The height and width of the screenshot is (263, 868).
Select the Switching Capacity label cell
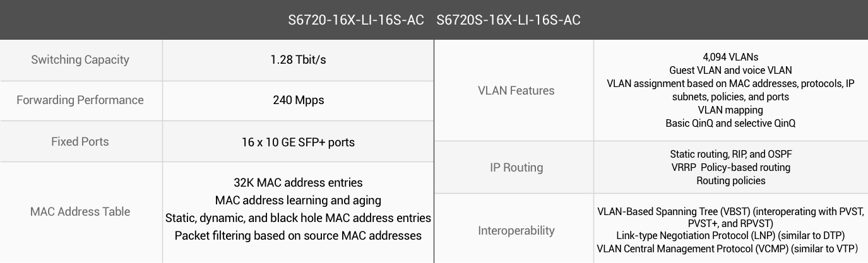[81, 60]
